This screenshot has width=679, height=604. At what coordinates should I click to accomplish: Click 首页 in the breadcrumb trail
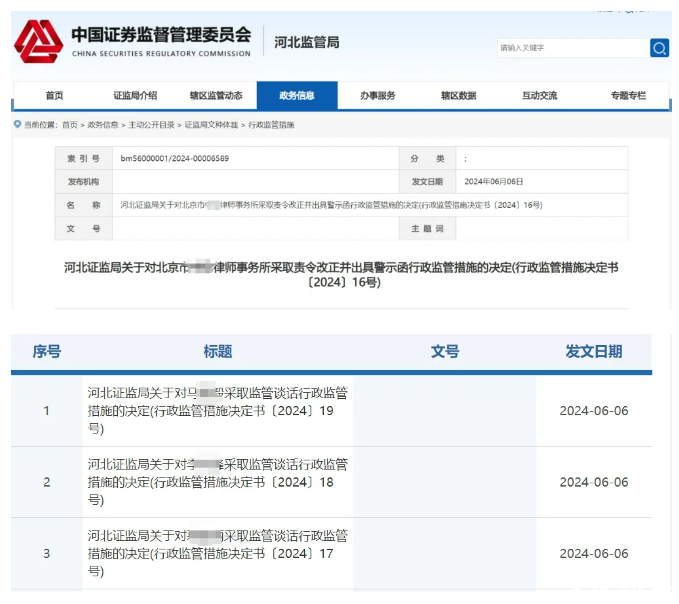69,125
